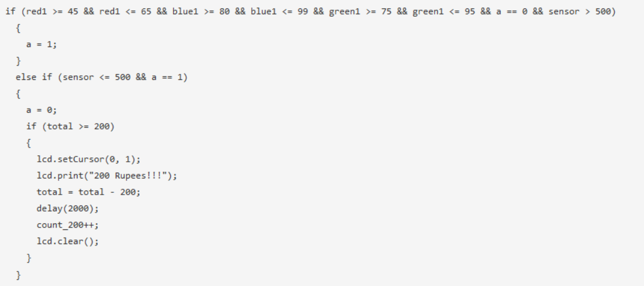This screenshot has height=286, width=644.
Task: Click the "total = total - 200;" line
Action: pos(88,192)
